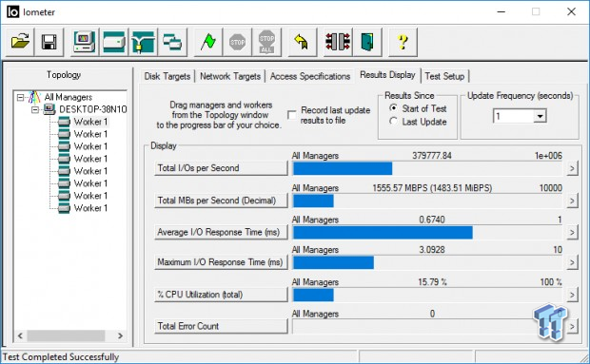590x364 pixels.
Task: Exit Iometer with the door icon
Action: pos(367,42)
